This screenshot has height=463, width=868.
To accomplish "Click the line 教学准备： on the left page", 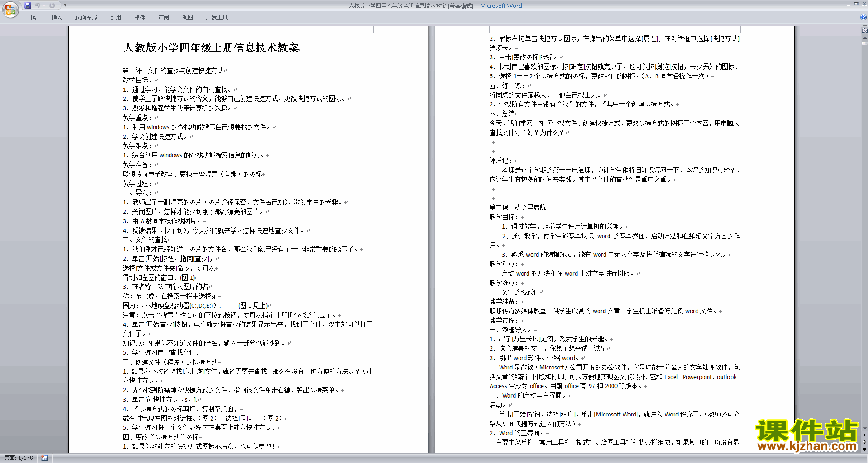I will point(137,164).
